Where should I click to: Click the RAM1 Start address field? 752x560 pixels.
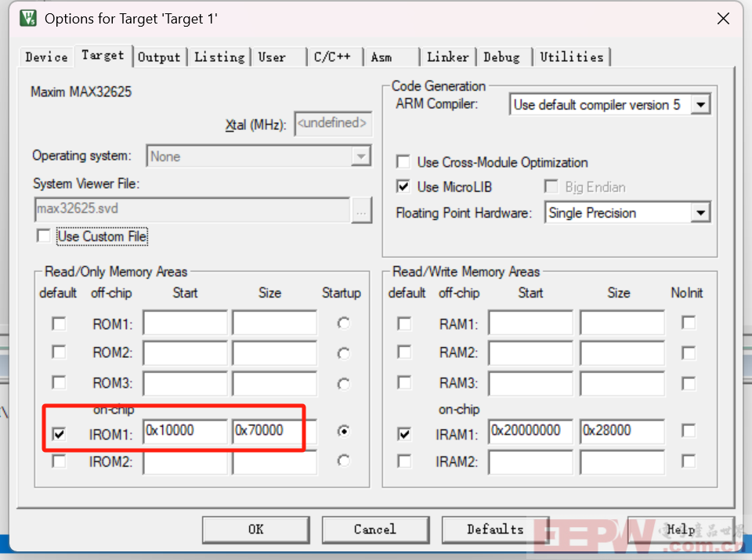(x=531, y=322)
